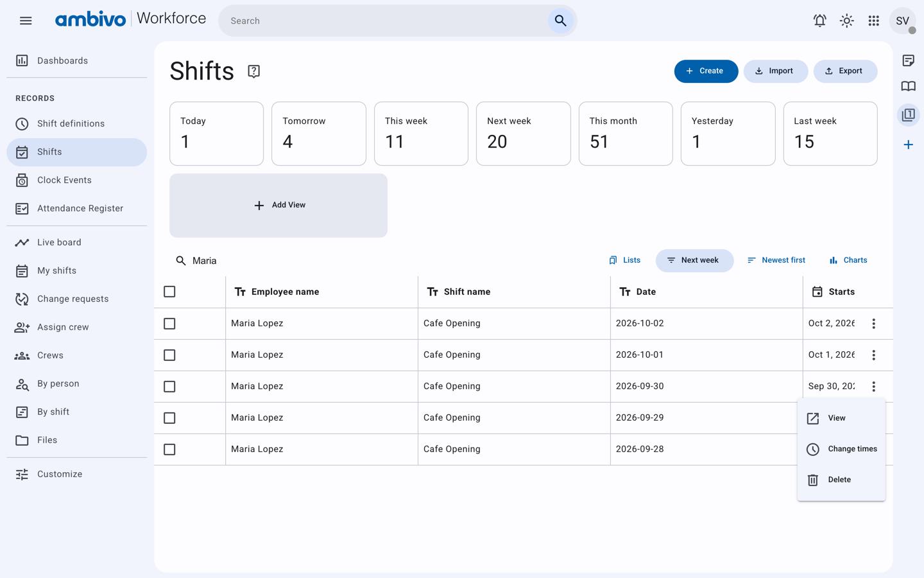The image size is (924, 578).
Task: Tick the checkbox on the 2026-09-28 row
Action: (x=169, y=450)
